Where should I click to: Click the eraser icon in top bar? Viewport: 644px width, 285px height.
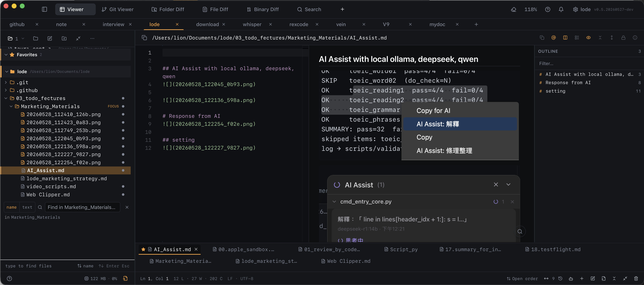(x=513, y=9)
